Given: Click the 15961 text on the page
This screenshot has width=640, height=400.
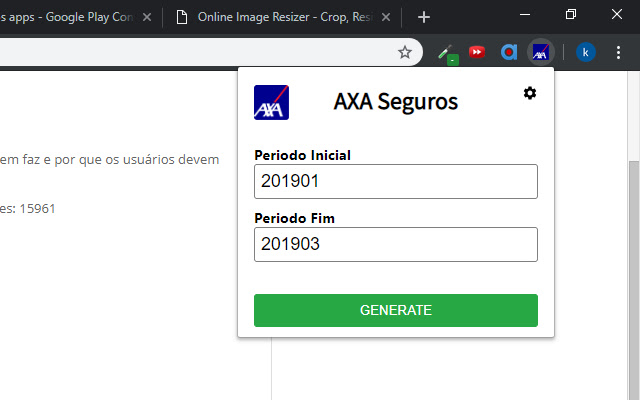Looking at the screenshot, I should click(x=37, y=209).
